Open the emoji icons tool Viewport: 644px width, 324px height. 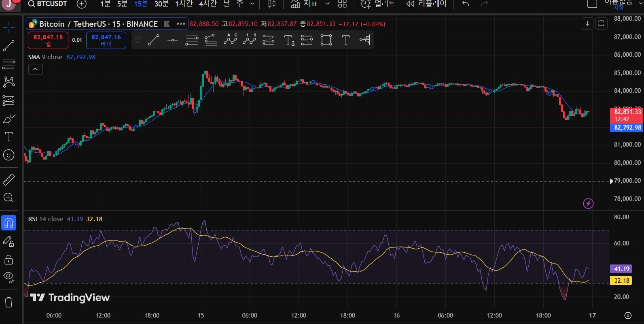point(8,155)
